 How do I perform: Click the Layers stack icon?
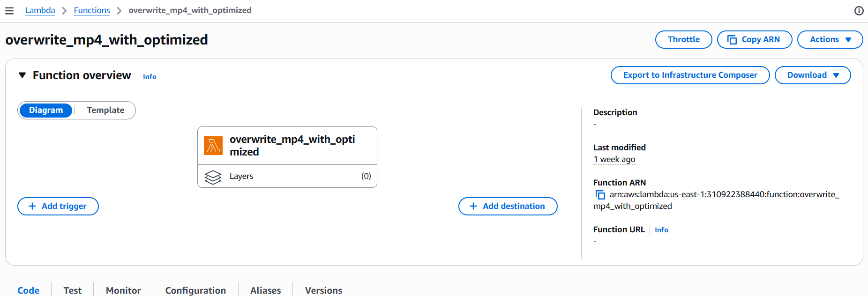(213, 177)
